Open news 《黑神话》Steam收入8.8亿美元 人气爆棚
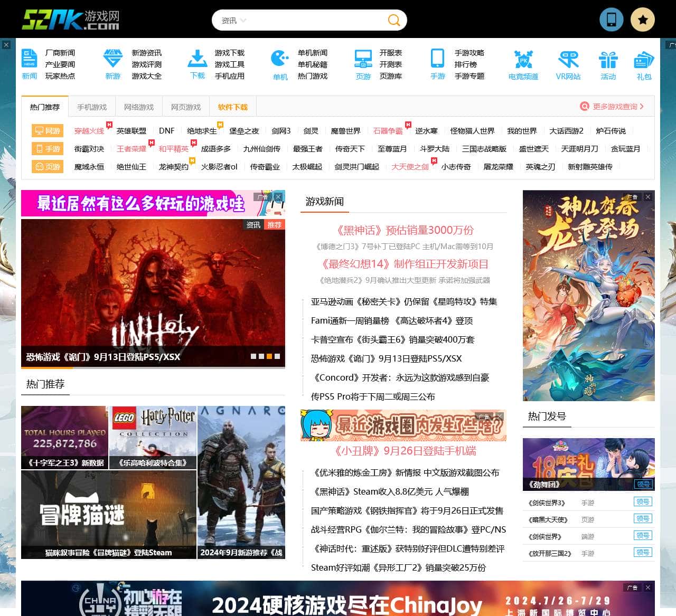This screenshot has width=676, height=616. coord(391,491)
